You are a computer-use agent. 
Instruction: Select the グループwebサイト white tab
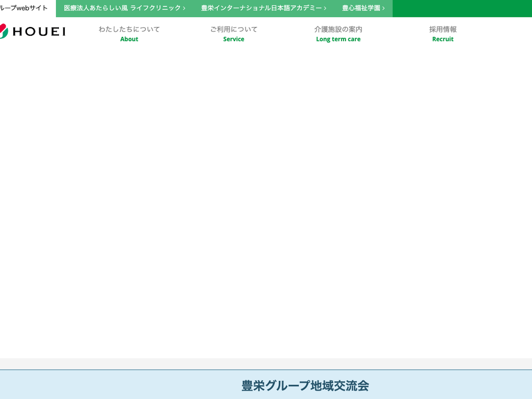(24, 8)
